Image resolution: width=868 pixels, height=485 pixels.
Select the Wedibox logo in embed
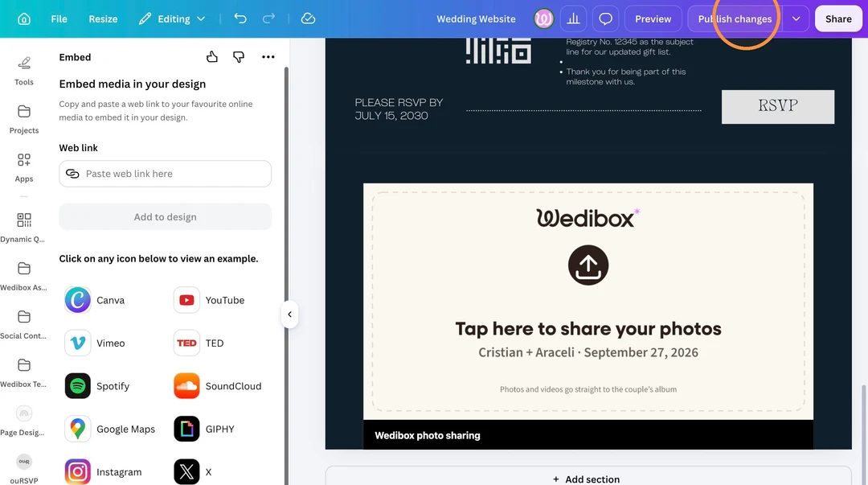coord(588,218)
